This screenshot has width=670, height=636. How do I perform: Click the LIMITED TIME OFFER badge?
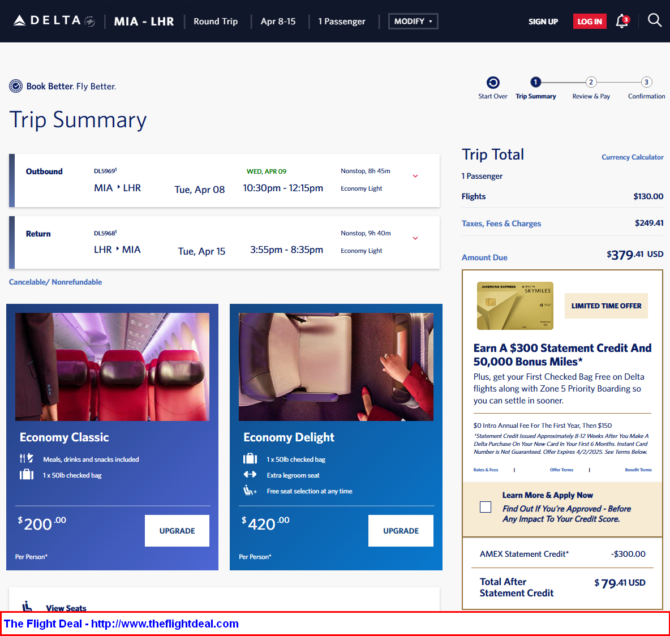coord(606,306)
